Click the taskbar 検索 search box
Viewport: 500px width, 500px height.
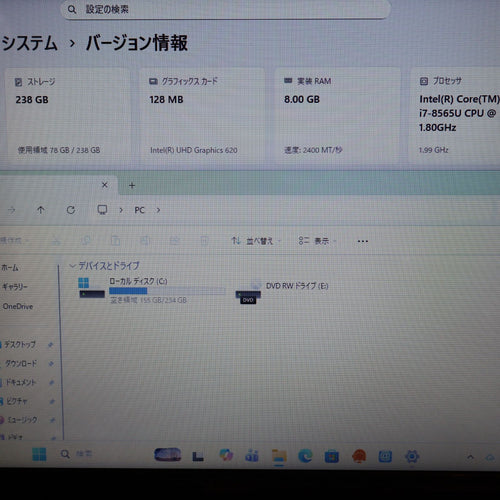tap(77, 454)
